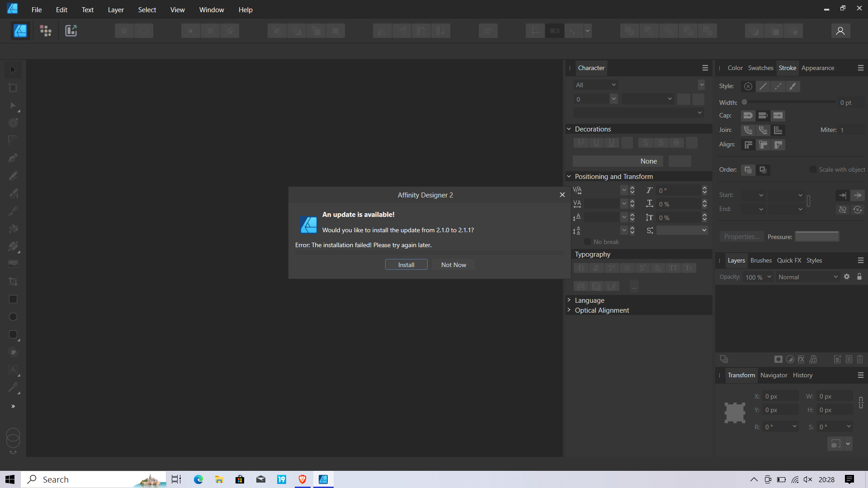The image size is (868, 488).
Task: Enable Scale with object checkbox
Action: pos(813,169)
